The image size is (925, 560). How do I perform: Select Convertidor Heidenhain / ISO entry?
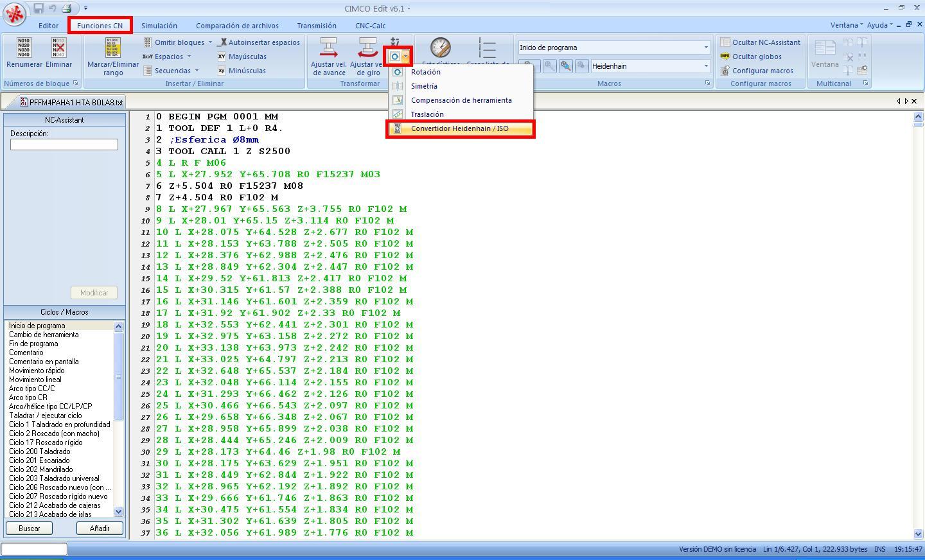460,128
